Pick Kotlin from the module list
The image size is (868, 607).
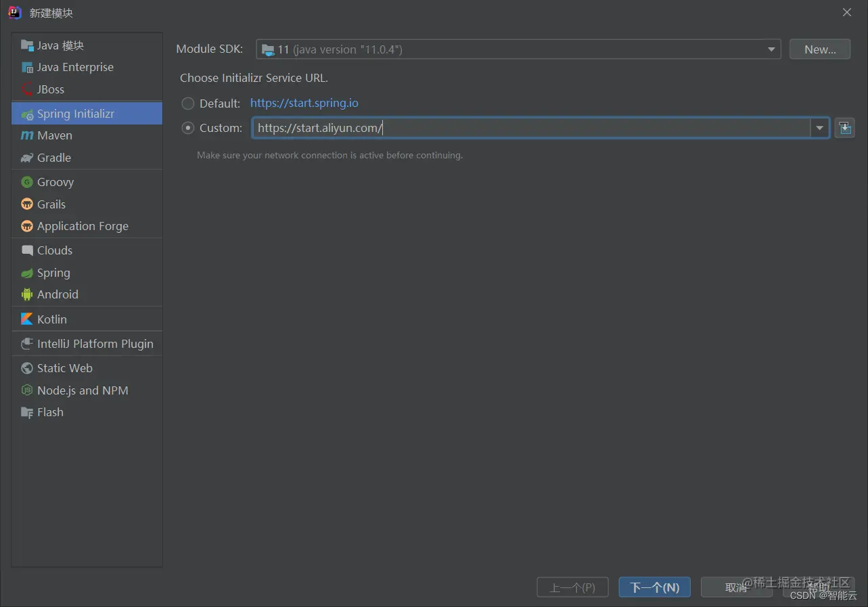pos(87,319)
